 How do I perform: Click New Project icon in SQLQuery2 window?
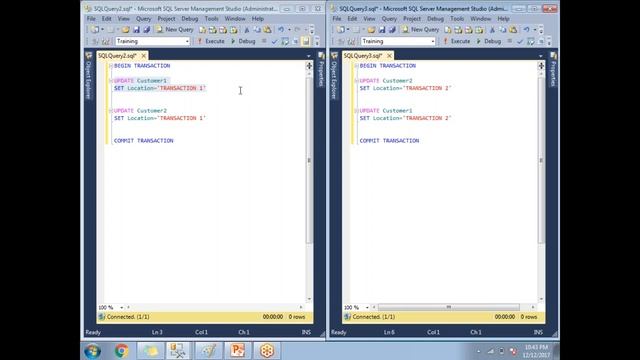[95, 30]
